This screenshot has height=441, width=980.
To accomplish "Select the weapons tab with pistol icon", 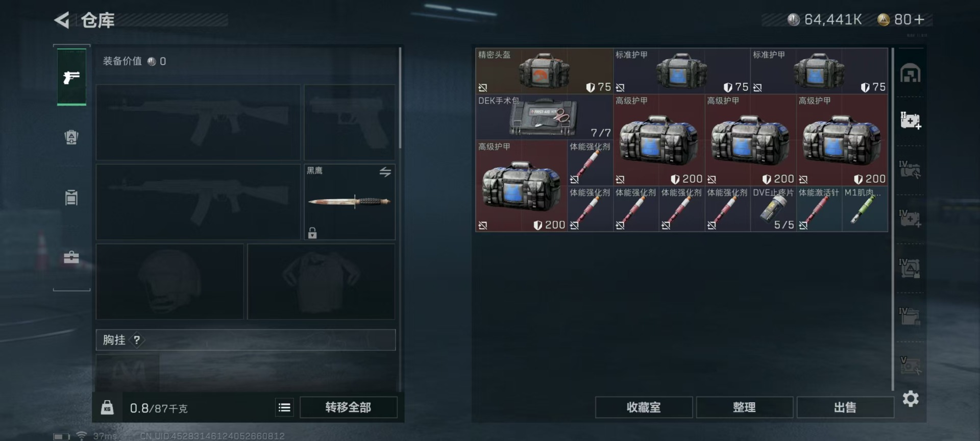I will (x=71, y=77).
